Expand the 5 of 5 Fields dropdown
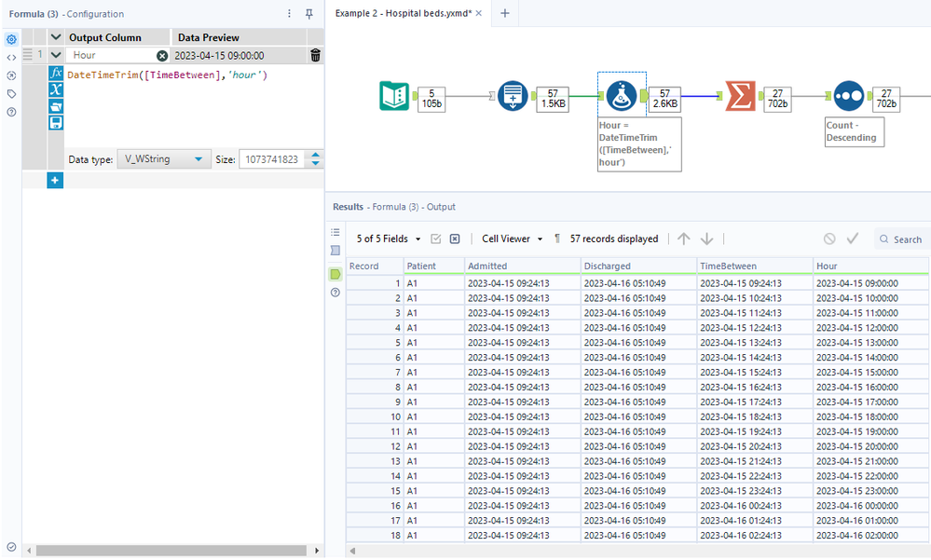The width and height of the screenshot is (931, 560). pyautogui.click(x=389, y=239)
